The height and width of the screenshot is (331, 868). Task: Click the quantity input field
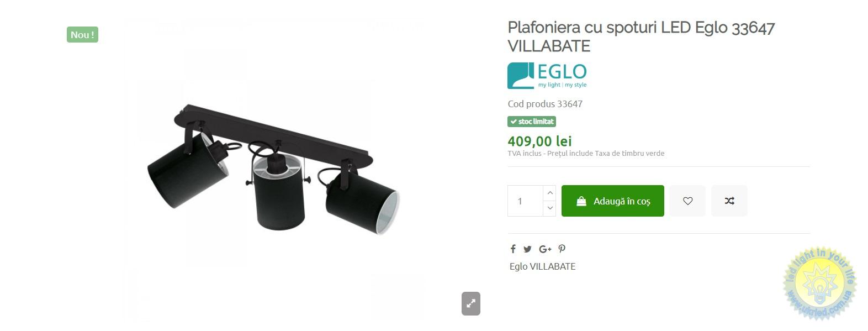point(526,201)
